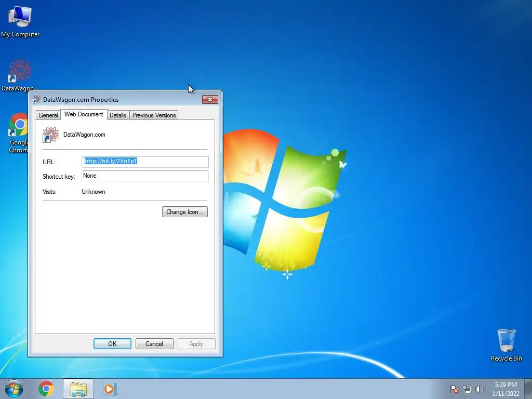Click the "DataWagon.com" name text in dialog
Viewport: 532px width, 399px height.
pos(84,135)
